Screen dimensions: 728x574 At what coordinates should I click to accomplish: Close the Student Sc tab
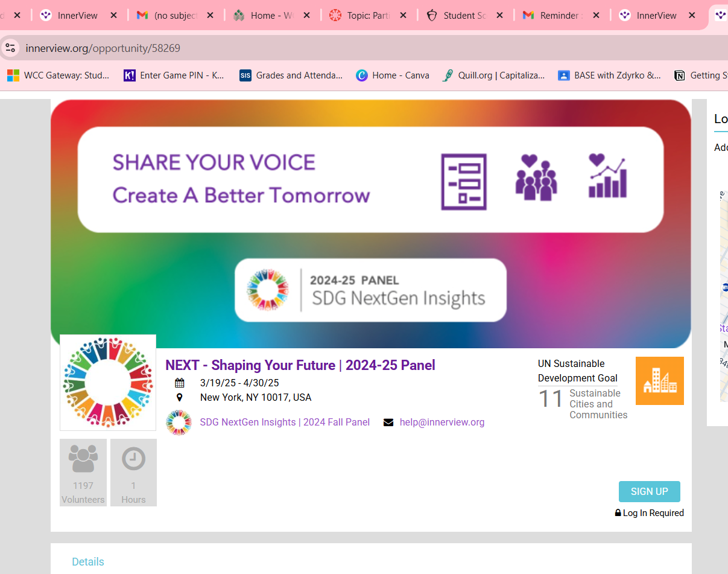click(x=499, y=16)
